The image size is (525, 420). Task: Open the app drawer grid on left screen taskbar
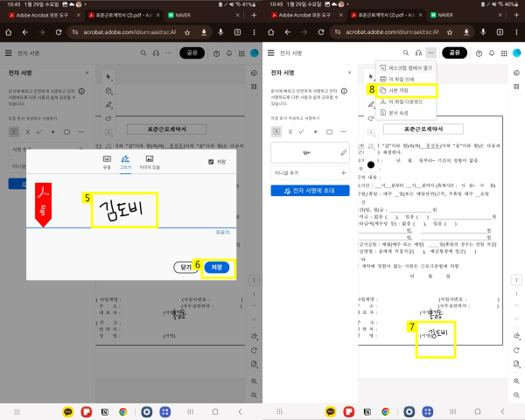(x=17, y=411)
